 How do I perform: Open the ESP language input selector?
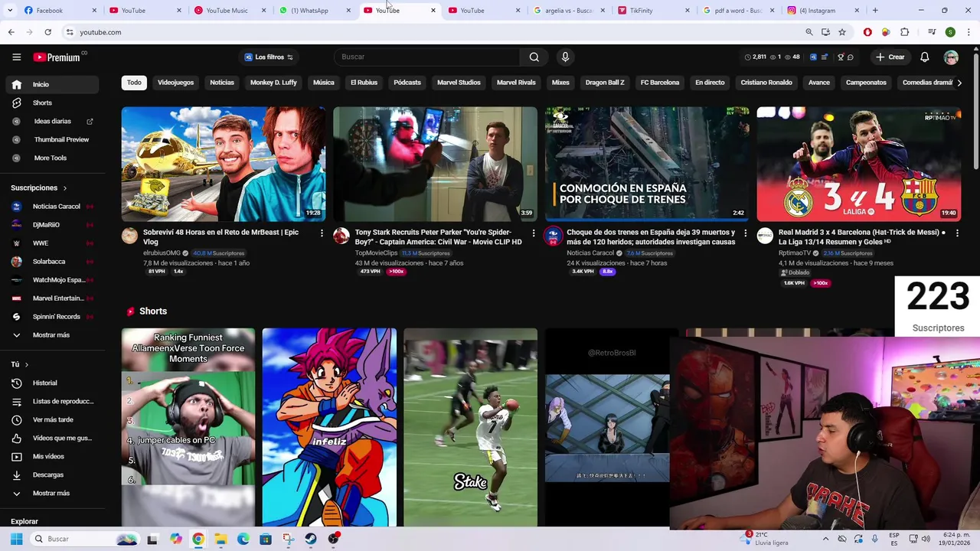(x=894, y=539)
